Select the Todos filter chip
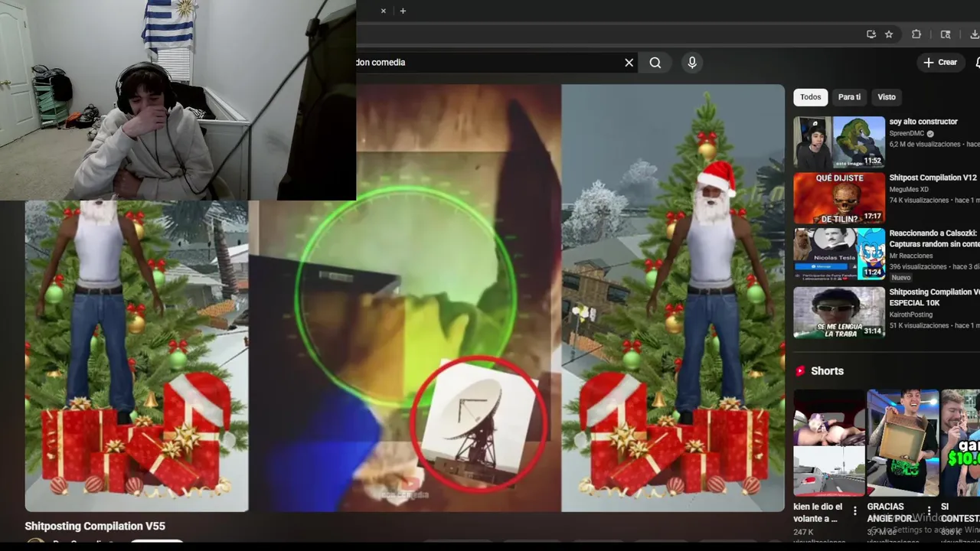Screen dimensions: 980x551 [x=810, y=97]
